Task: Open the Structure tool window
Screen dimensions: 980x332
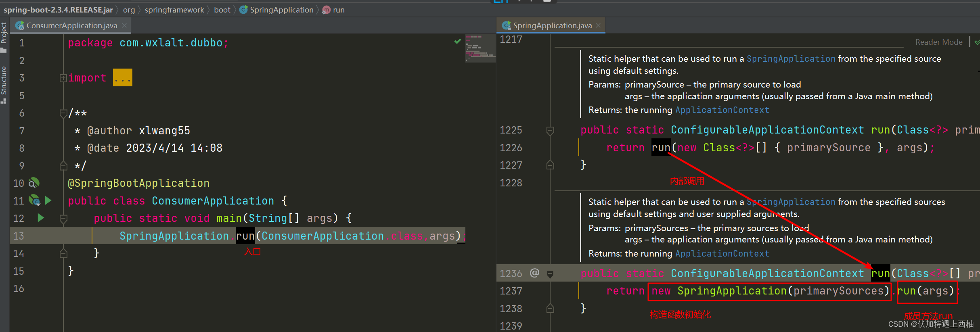Action: point(4,85)
